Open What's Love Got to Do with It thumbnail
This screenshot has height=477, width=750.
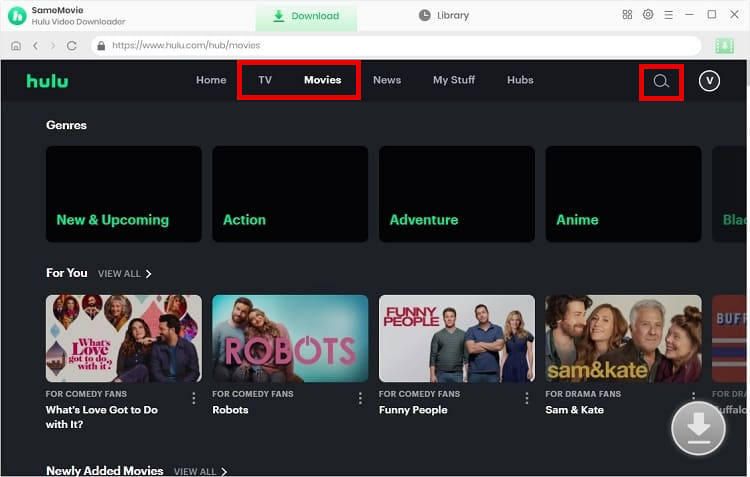click(123, 338)
